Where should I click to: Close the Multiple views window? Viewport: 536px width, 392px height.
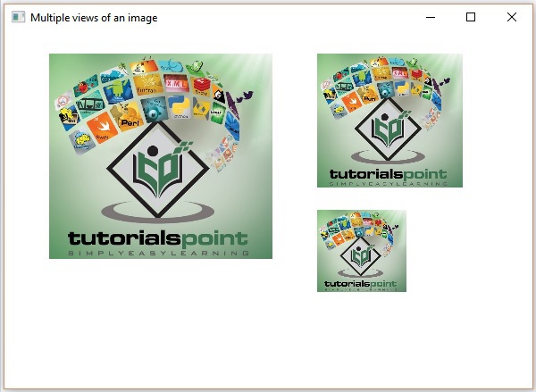coord(512,17)
